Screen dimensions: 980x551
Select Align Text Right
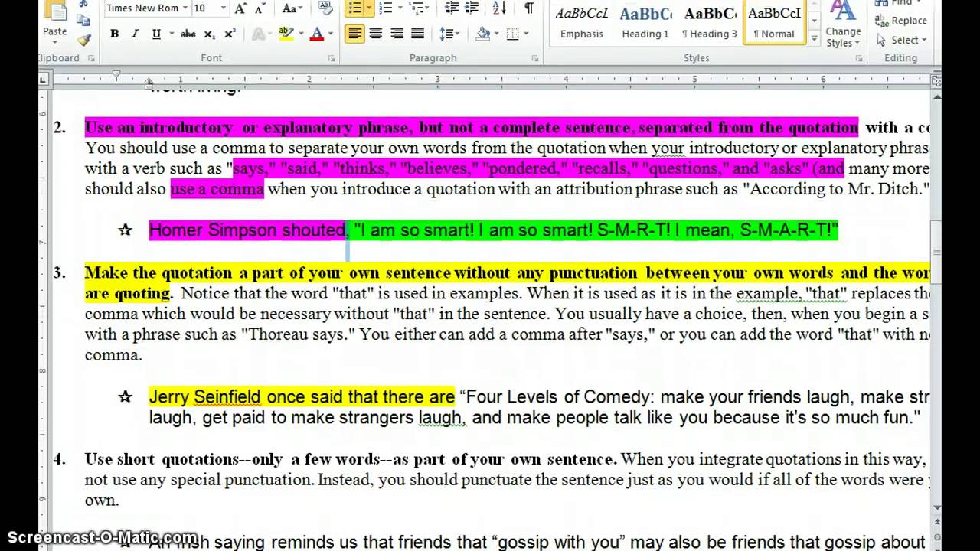(397, 34)
